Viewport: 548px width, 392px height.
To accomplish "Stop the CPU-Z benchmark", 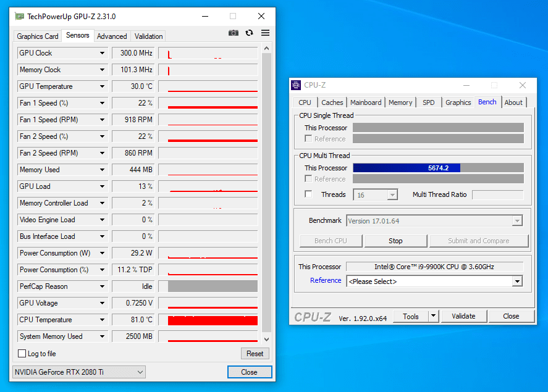I will point(395,241).
